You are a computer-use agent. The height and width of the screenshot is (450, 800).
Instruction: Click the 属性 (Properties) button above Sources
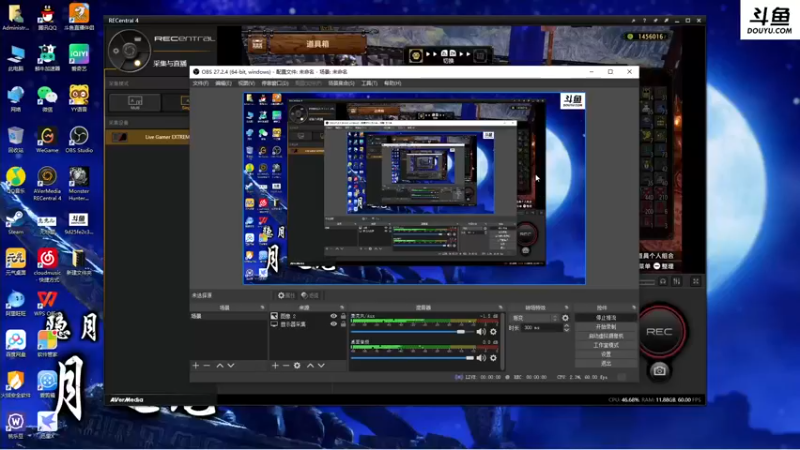pyautogui.click(x=286, y=295)
